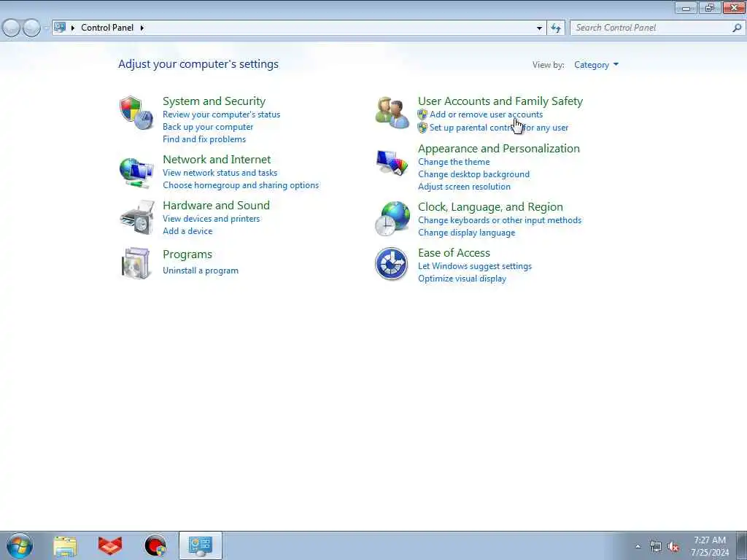
Task: Click Change keyboards or other input methods
Action: [x=500, y=220]
